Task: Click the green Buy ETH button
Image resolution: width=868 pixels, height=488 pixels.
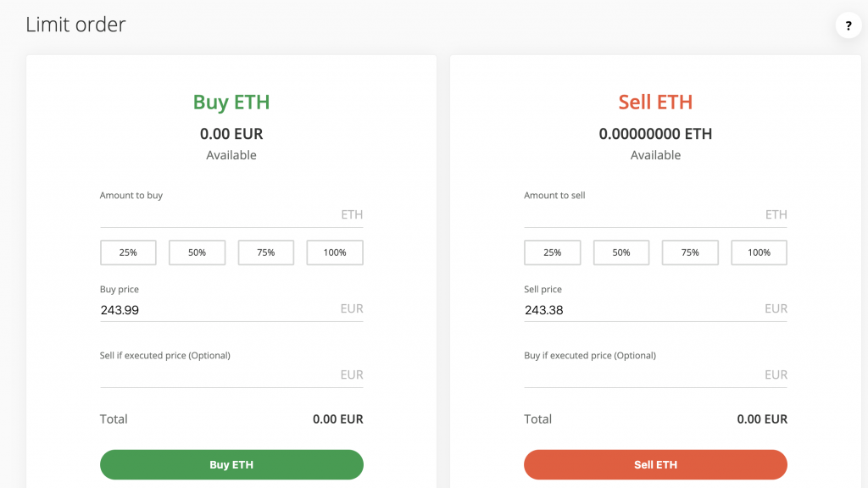Action: pos(231,464)
